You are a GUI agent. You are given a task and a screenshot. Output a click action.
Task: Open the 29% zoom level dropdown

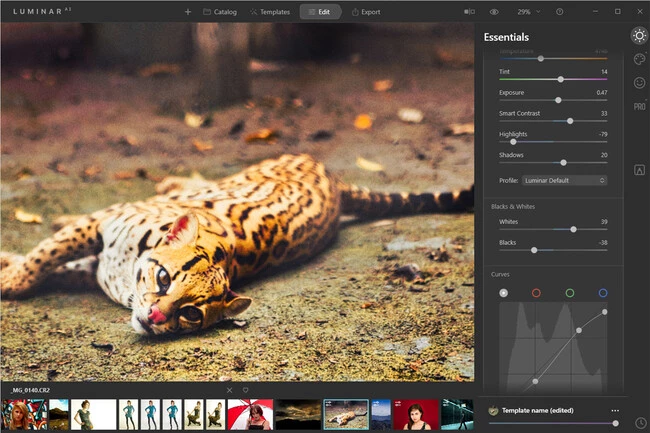pos(528,12)
